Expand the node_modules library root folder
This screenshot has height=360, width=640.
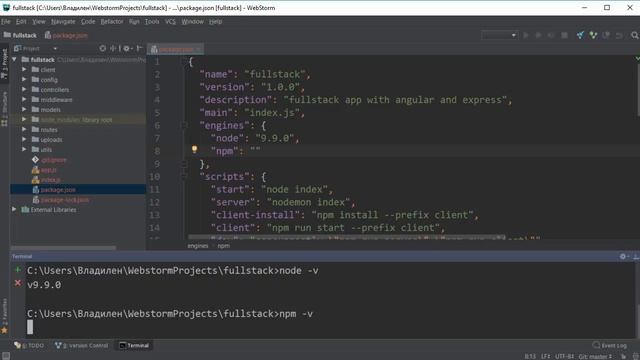[24, 119]
